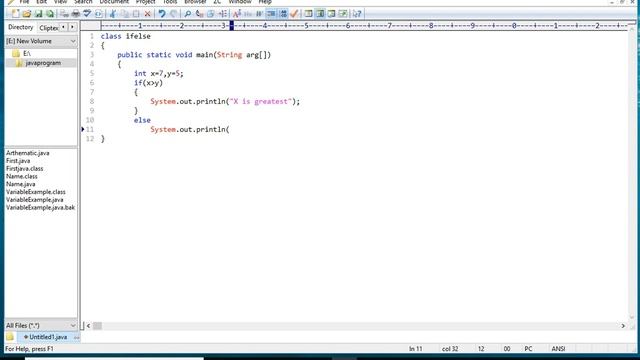
Task: Click the Open file folder icon
Action: (27, 14)
